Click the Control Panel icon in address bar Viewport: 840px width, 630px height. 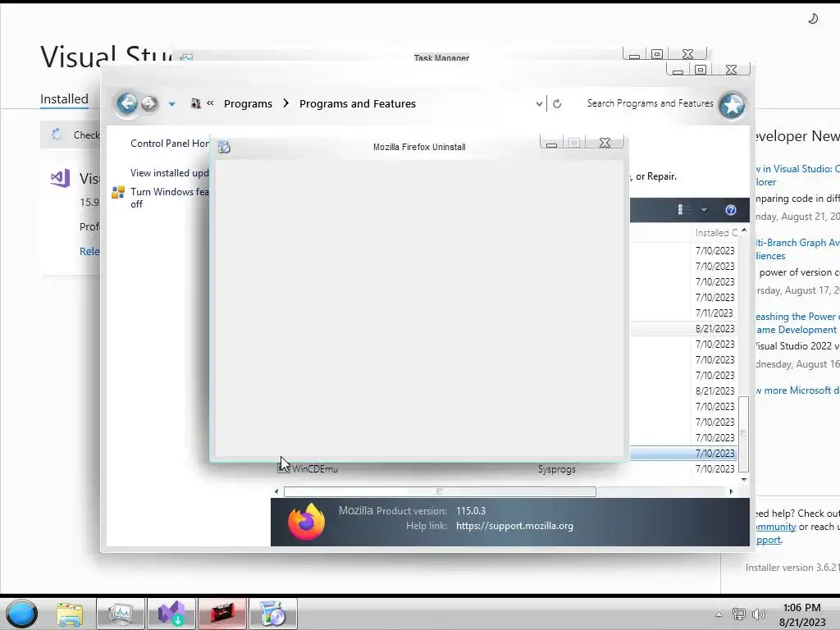195,103
